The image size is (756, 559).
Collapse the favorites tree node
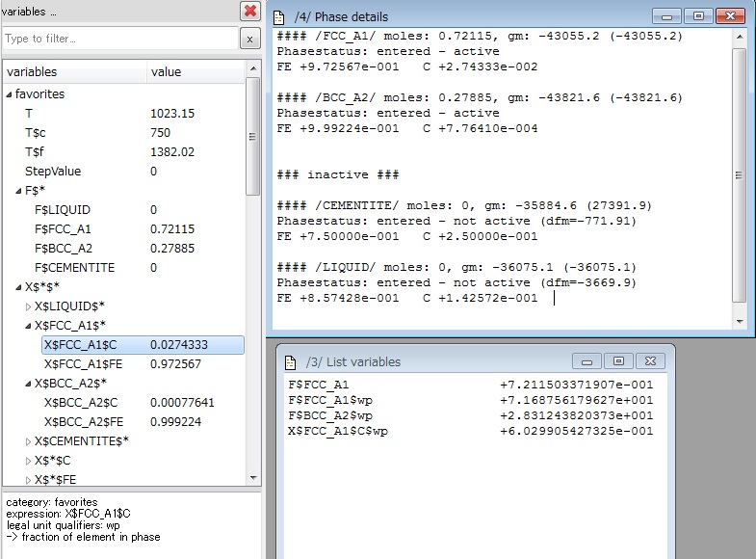tap(10, 94)
